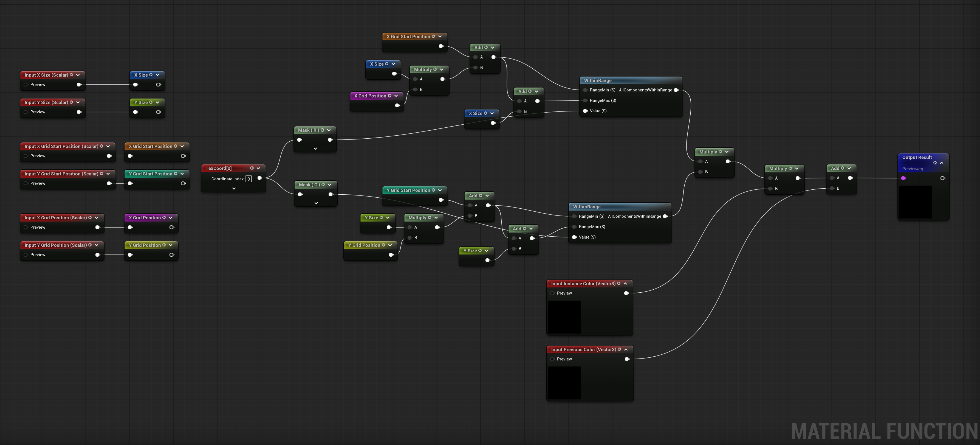Click output pin of Input Instance Color node

tap(626, 293)
